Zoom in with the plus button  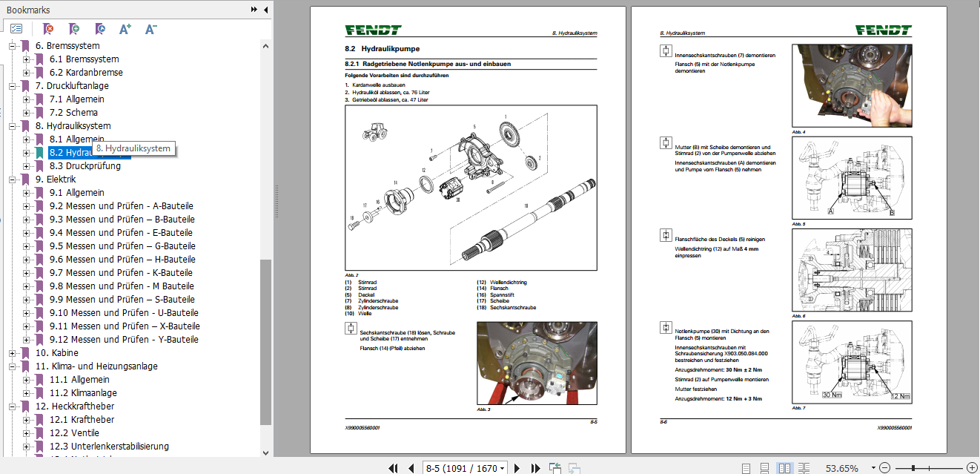[x=972, y=468]
